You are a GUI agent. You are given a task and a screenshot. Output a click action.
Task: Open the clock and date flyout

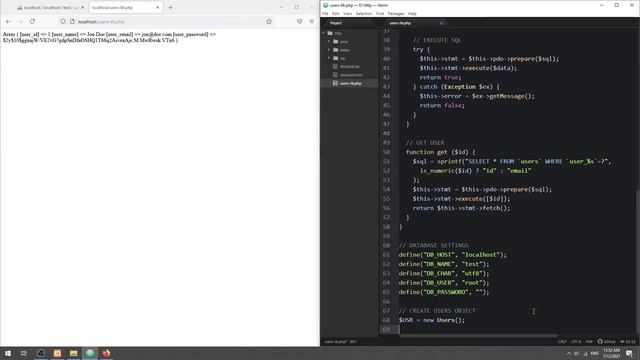(611, 353)
